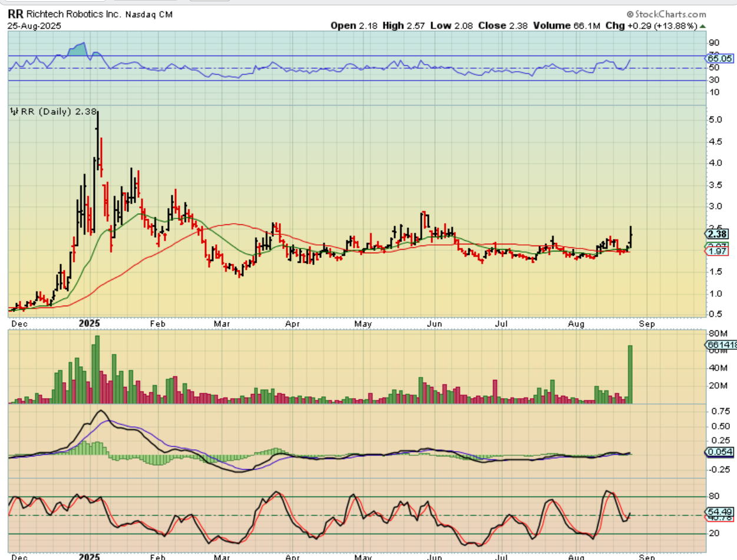Viewport: 737px width, 560px height.
Task: Click the 20 level on the stochastic axis
Action: (713, 533)
